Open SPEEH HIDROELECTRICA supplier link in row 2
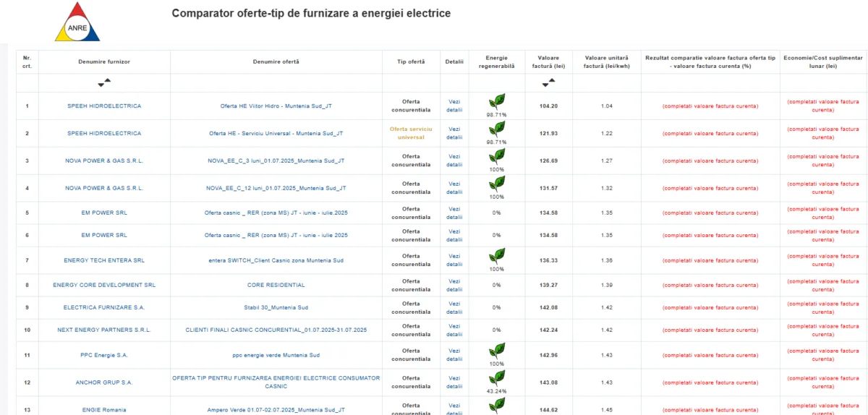The height and width of the screenshot is (415, 868). (x=104, y=133)
